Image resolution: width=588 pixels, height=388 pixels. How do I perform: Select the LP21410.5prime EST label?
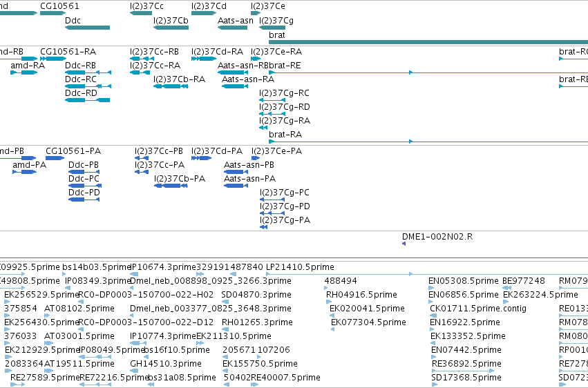click(300, 267)
